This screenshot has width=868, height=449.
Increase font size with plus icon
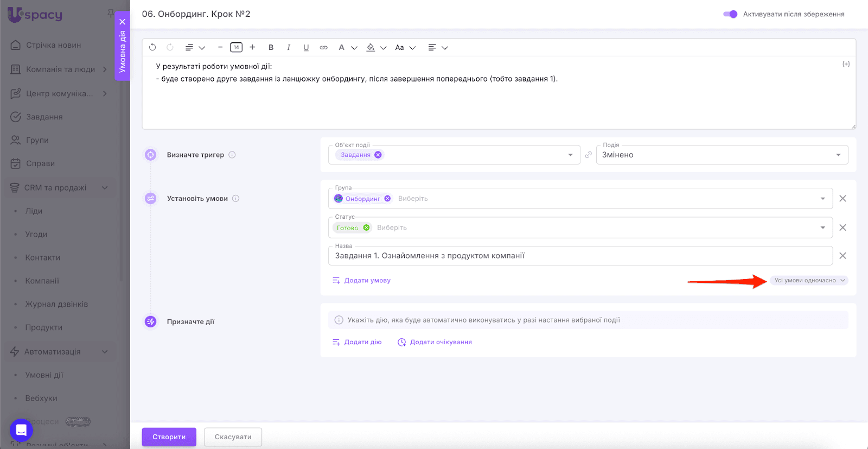[x=252, y=47]
